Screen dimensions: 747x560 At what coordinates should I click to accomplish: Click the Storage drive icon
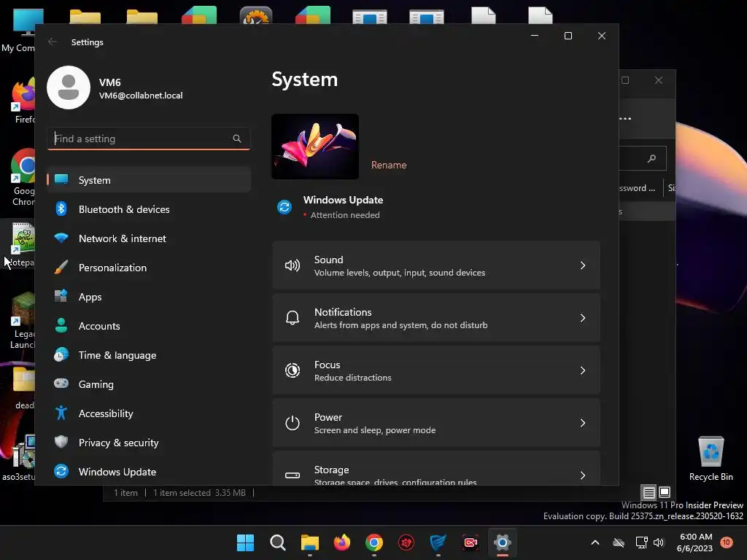coord(292,475)
